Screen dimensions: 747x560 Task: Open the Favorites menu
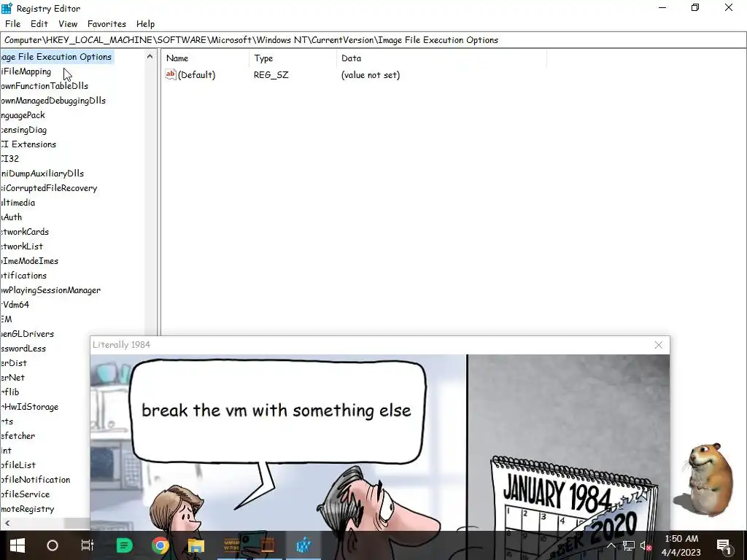(107, 24)
